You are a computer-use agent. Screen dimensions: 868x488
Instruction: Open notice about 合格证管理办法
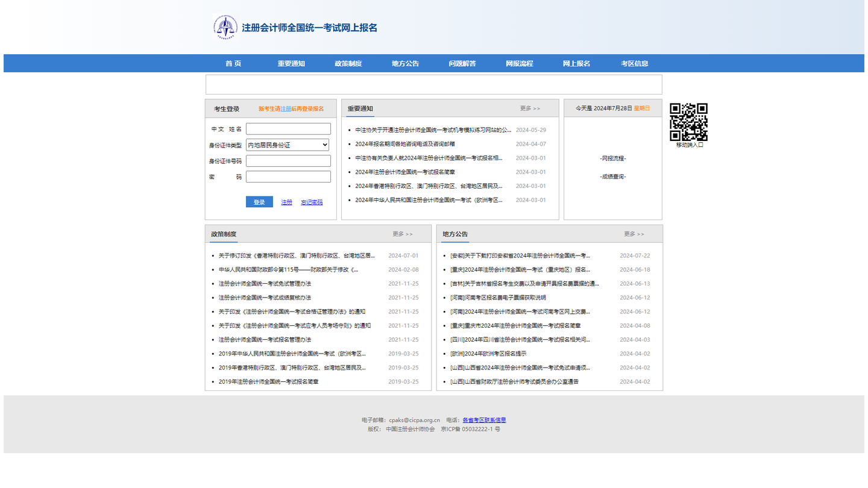[x=292, y=311]
